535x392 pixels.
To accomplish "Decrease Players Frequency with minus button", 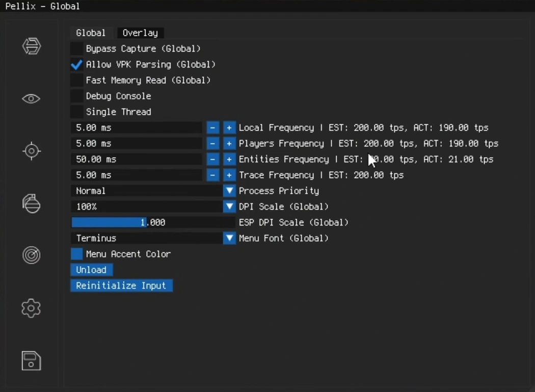I will [x=212, y=143].
